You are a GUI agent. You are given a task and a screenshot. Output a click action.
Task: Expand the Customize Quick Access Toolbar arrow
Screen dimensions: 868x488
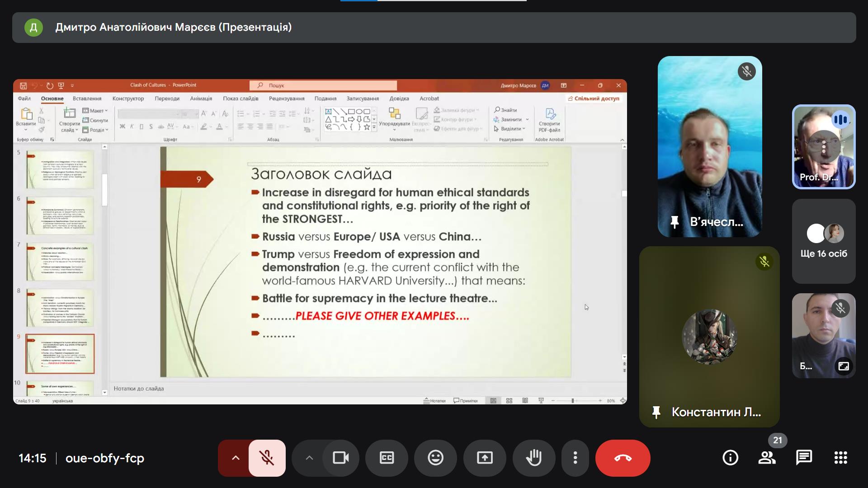pyautogui.click(x=72, y=85)
